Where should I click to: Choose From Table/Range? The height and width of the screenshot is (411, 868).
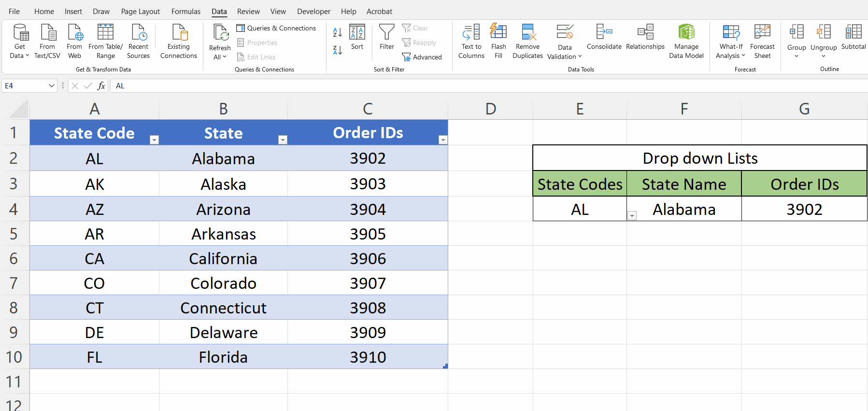pos(105,42)
